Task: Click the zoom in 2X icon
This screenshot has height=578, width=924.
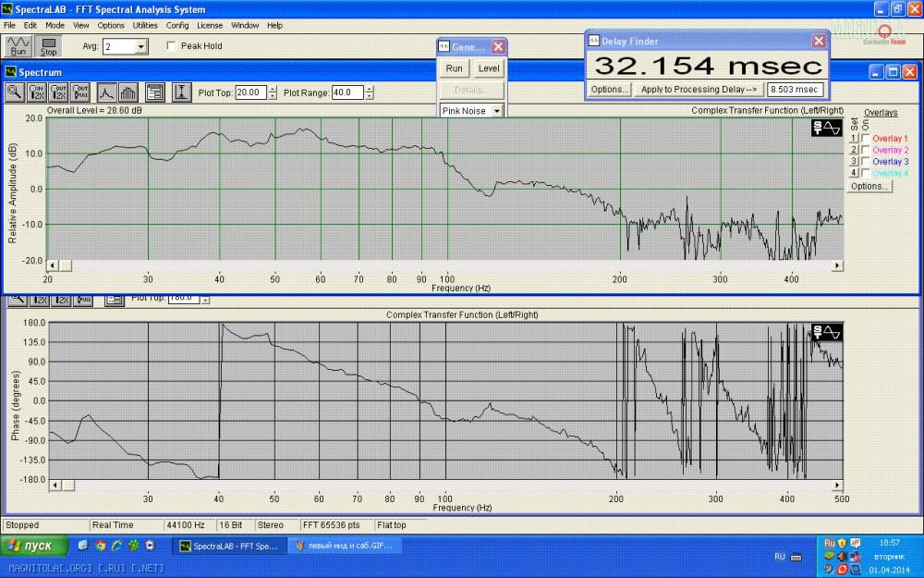Action: pos(37,92)
